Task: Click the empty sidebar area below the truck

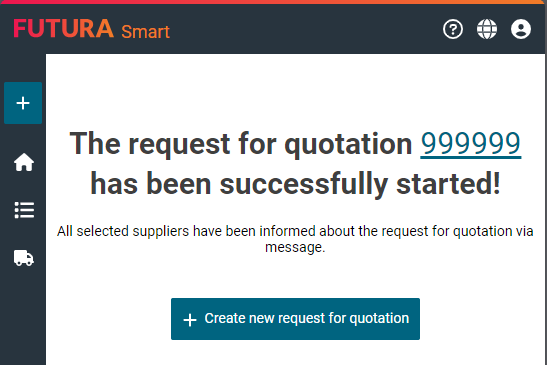Action: pos(23,314)
